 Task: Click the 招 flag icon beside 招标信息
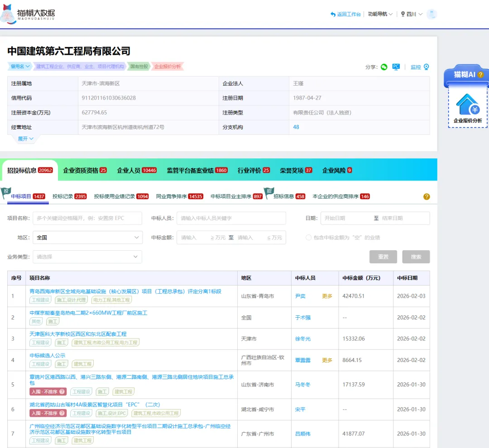pyautogui.click(x=269, y=193)
